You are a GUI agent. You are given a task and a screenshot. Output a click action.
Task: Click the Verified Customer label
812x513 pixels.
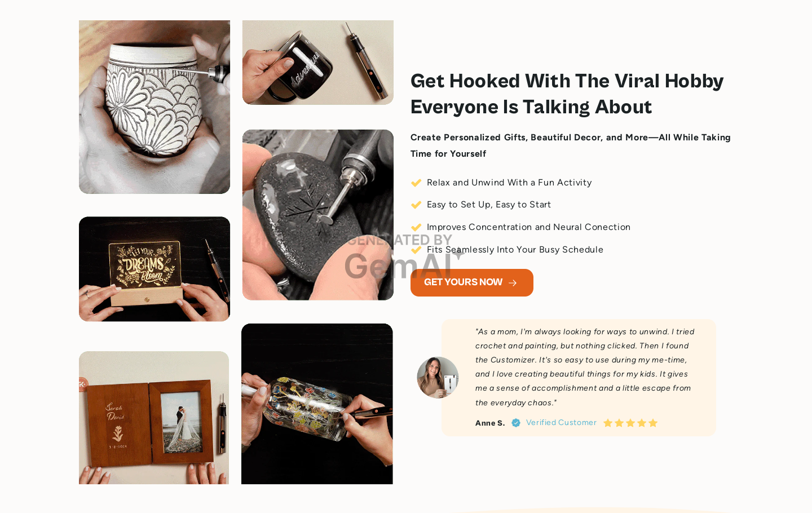click(561, 423)
